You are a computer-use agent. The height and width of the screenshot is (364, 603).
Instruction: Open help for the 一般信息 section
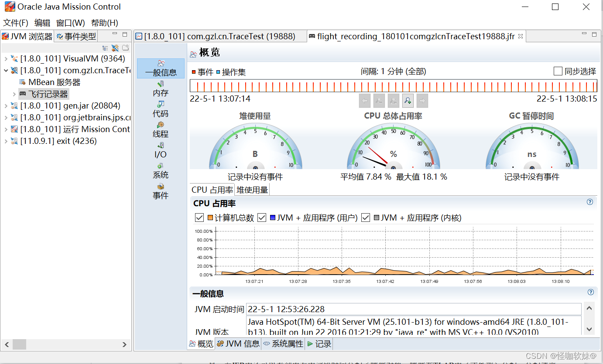click(591, 292)
